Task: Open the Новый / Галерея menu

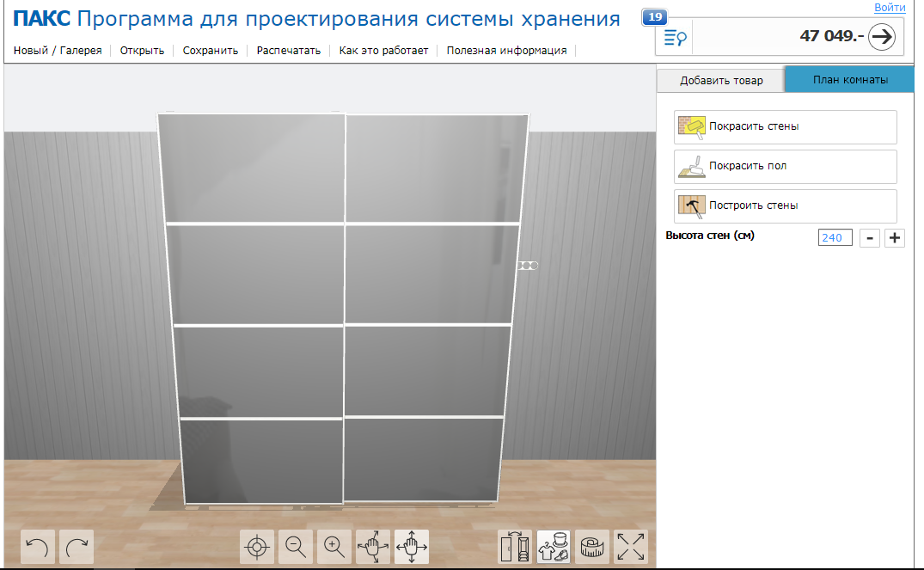Action: click(58, 51)
